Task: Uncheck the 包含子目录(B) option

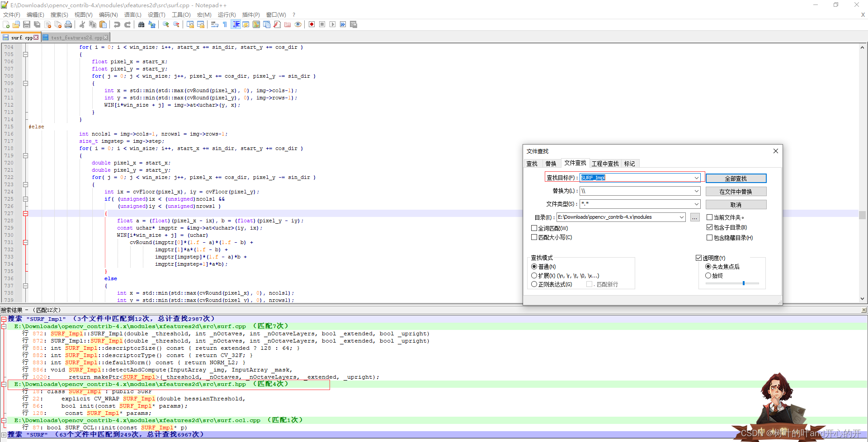Action: click(x=710, y=227)
